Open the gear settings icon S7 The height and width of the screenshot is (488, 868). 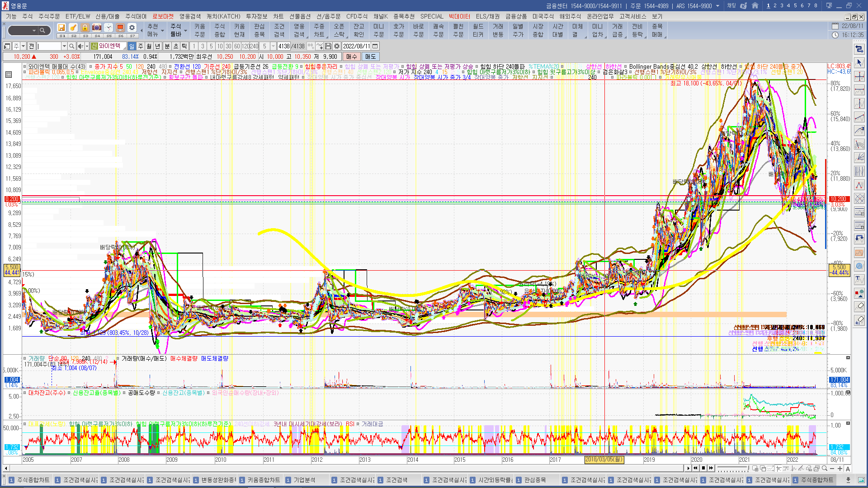132,28
